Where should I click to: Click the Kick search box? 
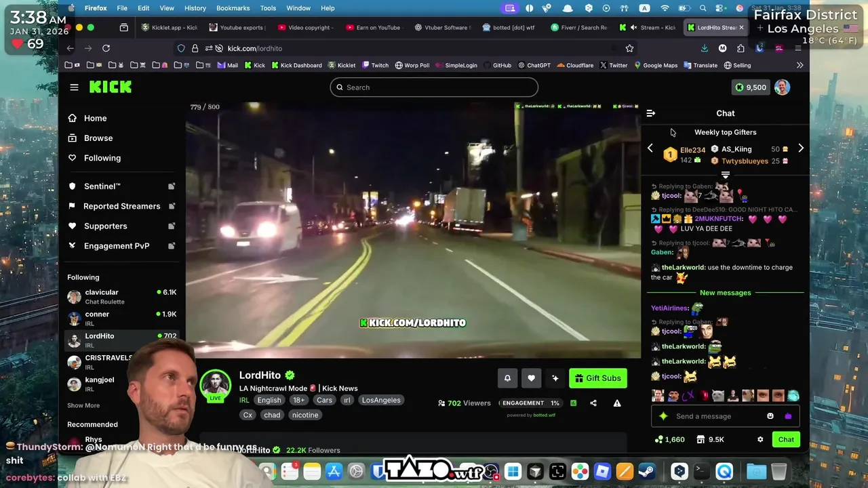434,87
